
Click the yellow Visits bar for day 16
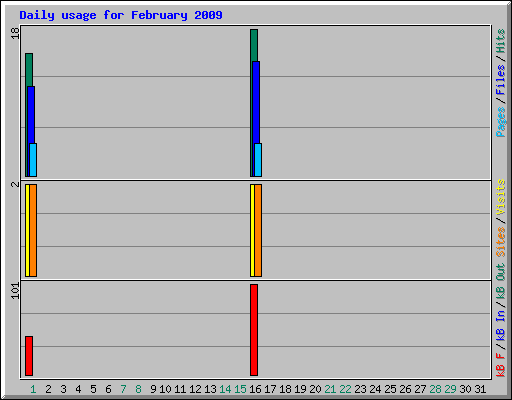[252, 230]
